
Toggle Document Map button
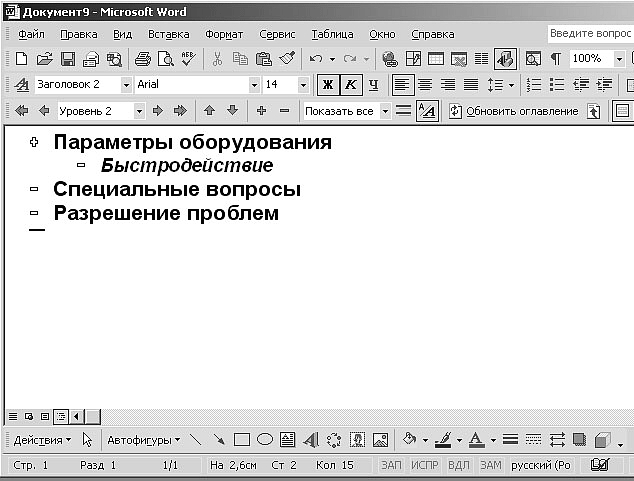click(x=505, y=59)
